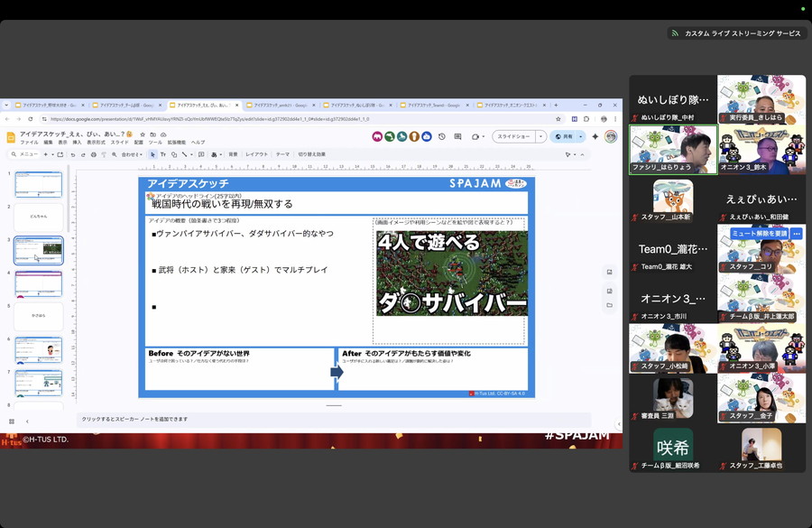The height and width of the screenshot is (528, 812).
Task: Open the comments panel icon
Action: tap(457, 136)
